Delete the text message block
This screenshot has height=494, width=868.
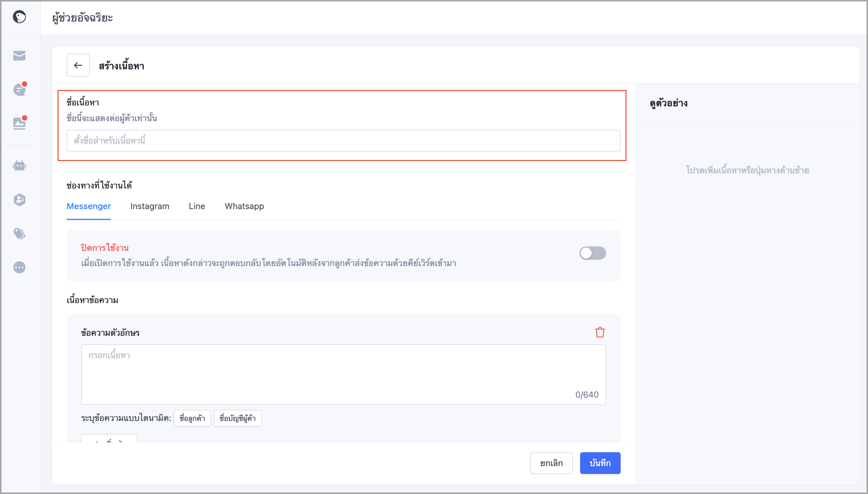[600, 332]
